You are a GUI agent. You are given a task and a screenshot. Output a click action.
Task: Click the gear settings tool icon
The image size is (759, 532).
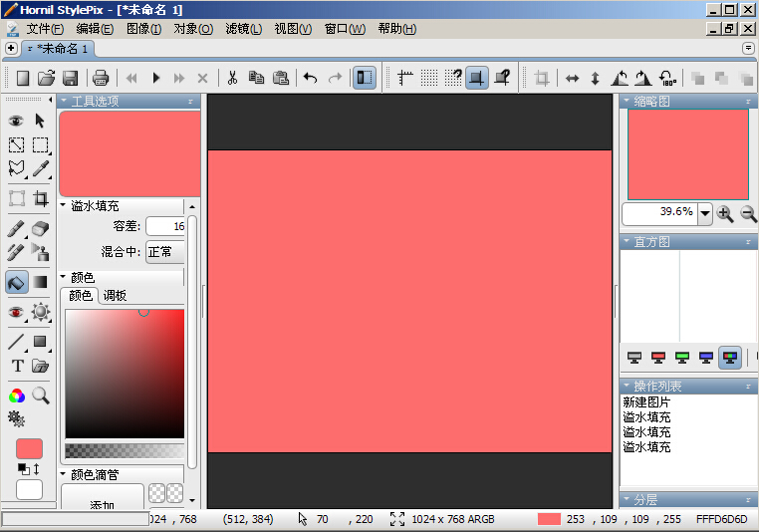point(17,419)
